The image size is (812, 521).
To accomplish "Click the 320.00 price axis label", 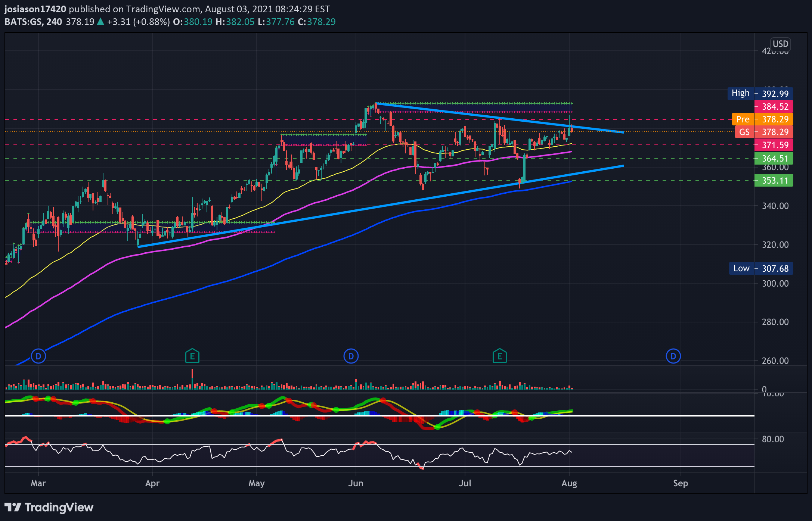I will point(775,244).
